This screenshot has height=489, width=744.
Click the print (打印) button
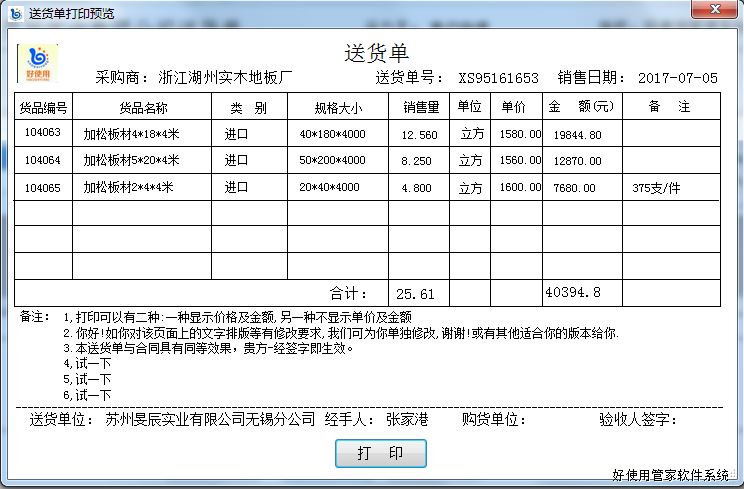pos(380,453)
